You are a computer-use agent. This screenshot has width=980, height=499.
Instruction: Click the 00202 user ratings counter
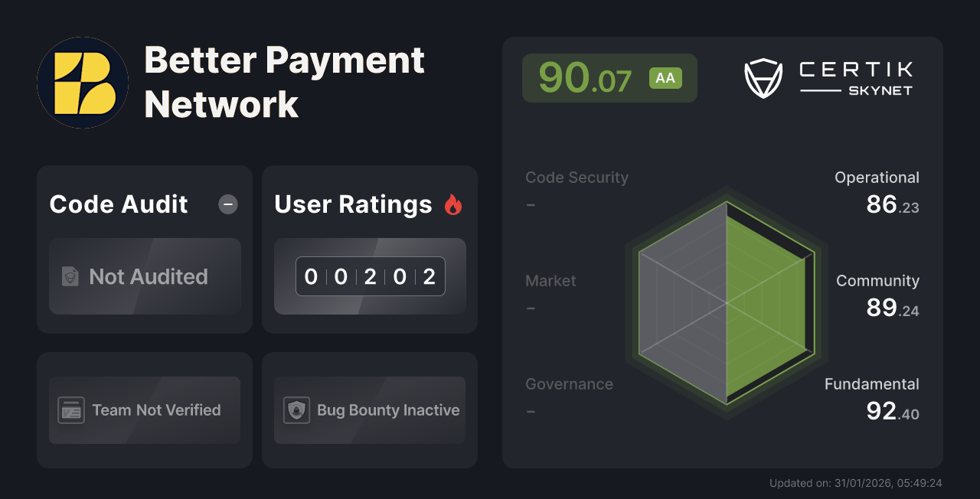tap(370, 276)
